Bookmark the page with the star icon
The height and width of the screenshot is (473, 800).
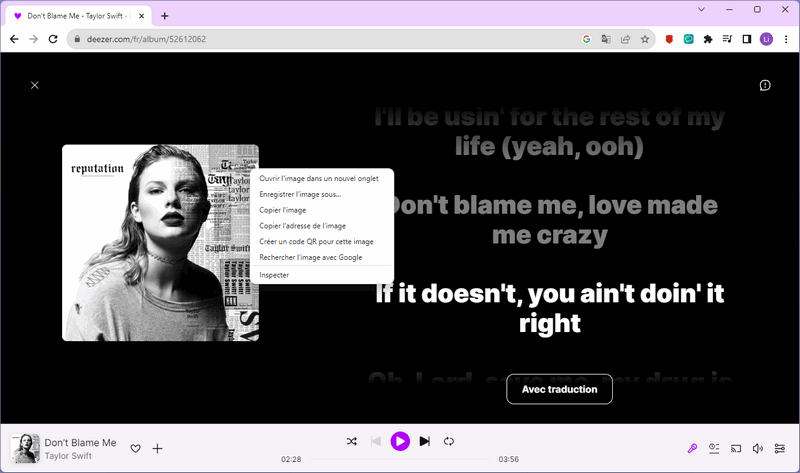pos(645,39)
